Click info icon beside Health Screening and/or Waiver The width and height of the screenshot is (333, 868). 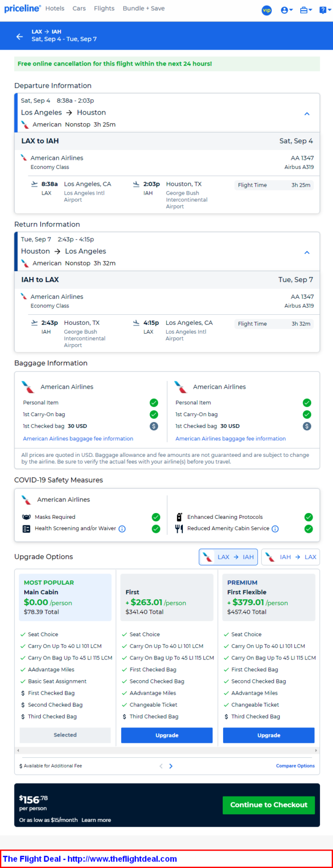(x=122, y=529)
